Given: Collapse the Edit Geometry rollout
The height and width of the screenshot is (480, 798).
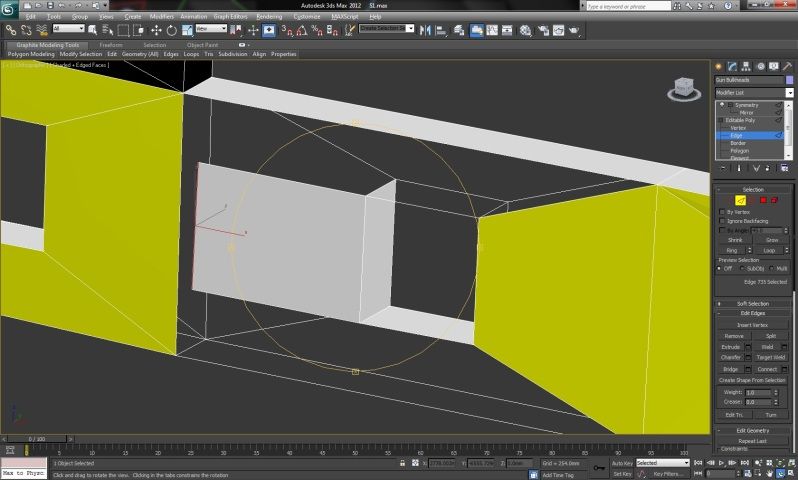Looking at the screenshot, I should [x=753, y=431].
